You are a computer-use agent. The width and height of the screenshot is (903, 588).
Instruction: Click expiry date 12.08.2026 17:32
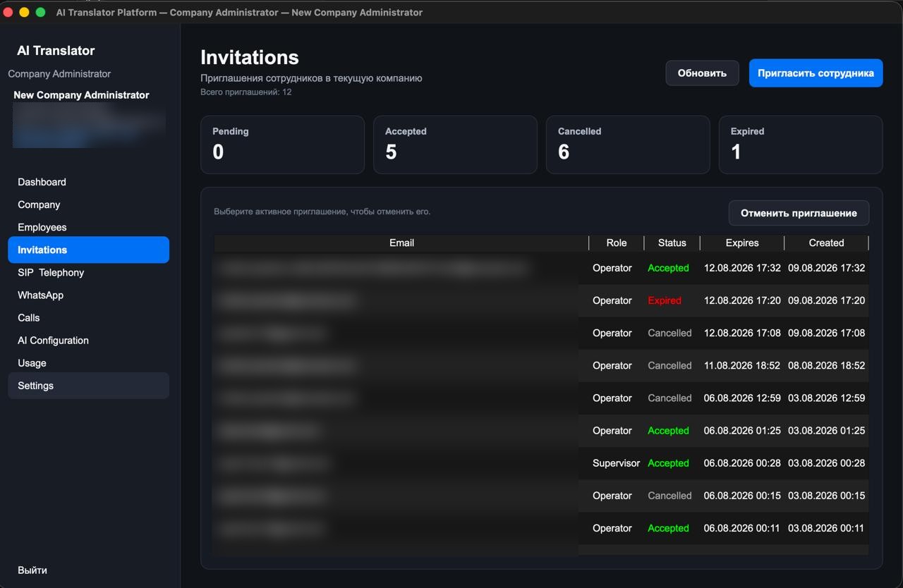(x=742, y=268)
